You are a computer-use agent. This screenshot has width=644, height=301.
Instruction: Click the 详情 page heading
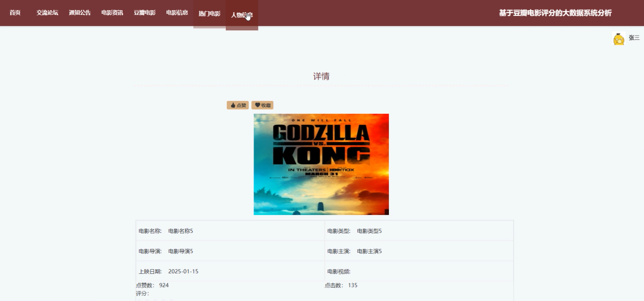pyautogui.click(x=321, y=76)
